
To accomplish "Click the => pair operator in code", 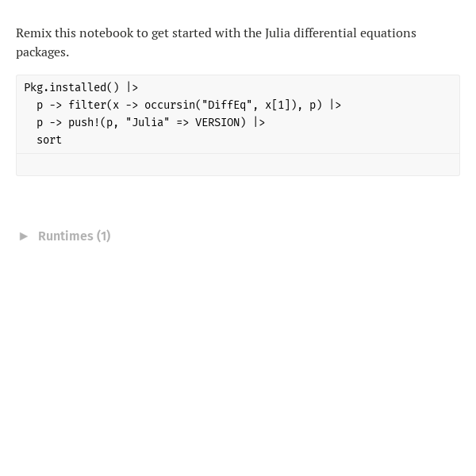I will [x=182, y=123].
